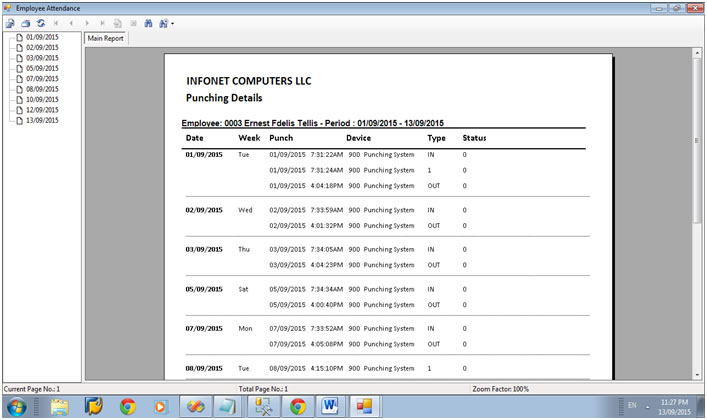Click the report scrollbar up arrow
Screen dimensions: 707x420
pyautogui.click(x=698, y=53)
